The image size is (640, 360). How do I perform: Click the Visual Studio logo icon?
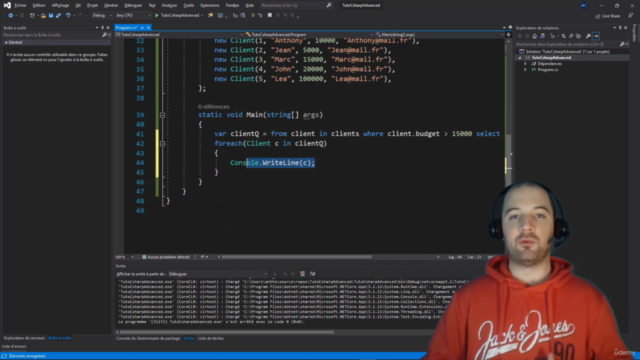tap(7, 5)
